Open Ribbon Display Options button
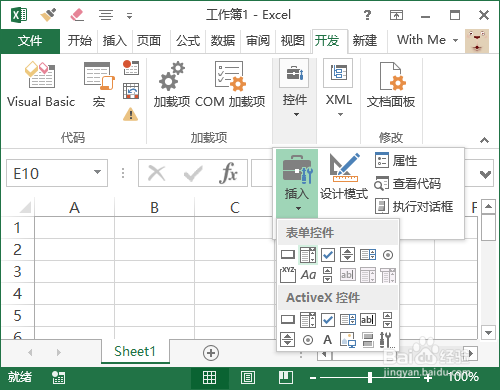 coord(396,15)
